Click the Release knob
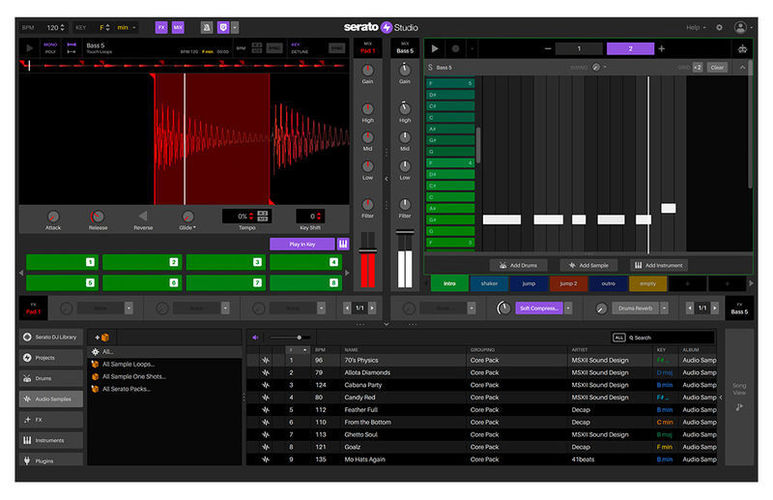773x500 pixels. (x=98, y=216)
